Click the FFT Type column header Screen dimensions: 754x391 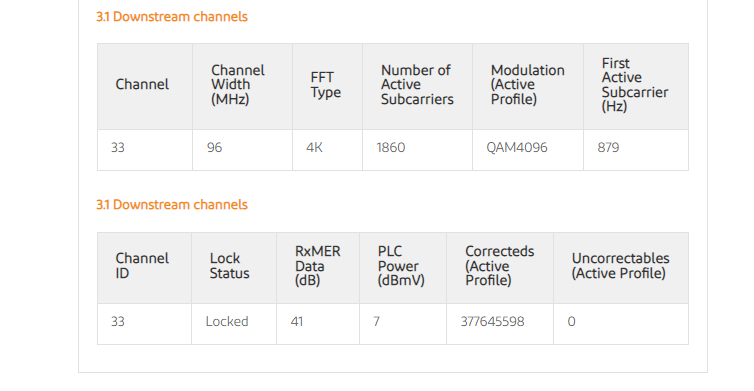click(326, 85)
